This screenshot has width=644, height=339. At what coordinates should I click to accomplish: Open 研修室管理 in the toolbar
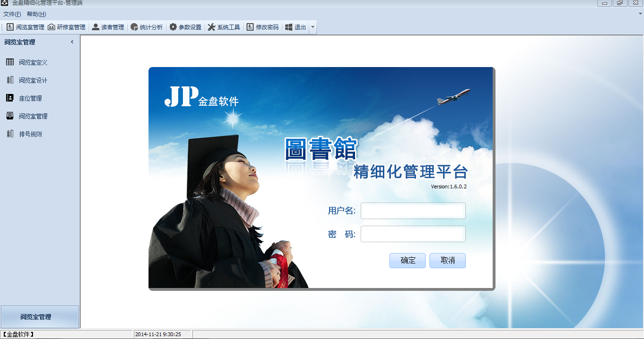(66, 27)
